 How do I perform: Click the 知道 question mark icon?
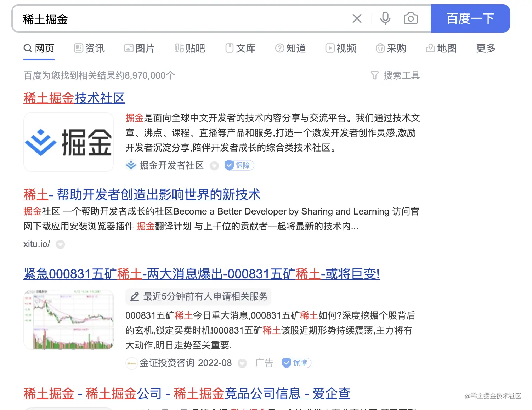[x=279, y=48]
